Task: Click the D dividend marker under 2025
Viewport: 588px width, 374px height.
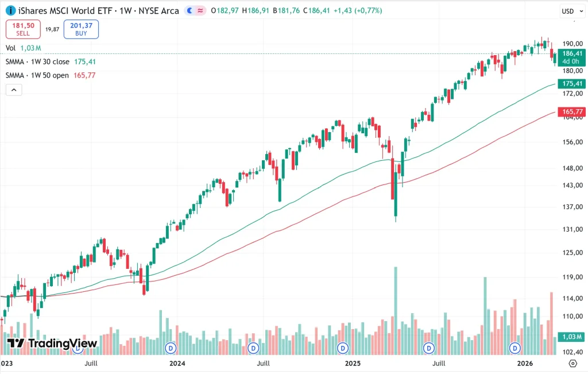Action: (x=342, y=348)
